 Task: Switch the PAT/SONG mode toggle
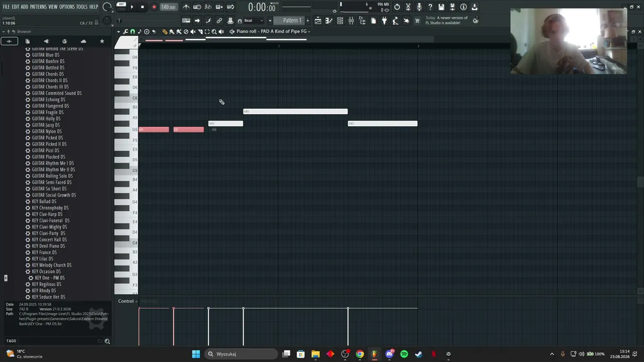click(121, 7)
